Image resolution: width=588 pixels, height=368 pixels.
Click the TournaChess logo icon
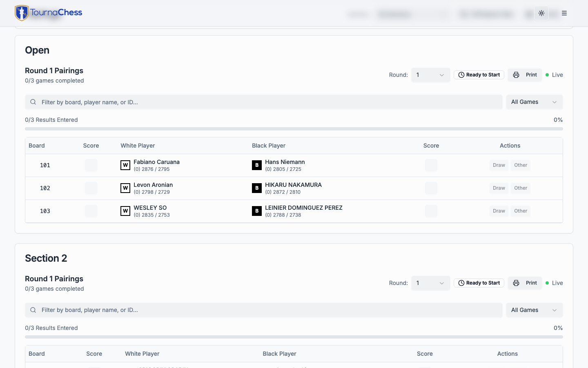pyautogui.click(x=22, y=13)
